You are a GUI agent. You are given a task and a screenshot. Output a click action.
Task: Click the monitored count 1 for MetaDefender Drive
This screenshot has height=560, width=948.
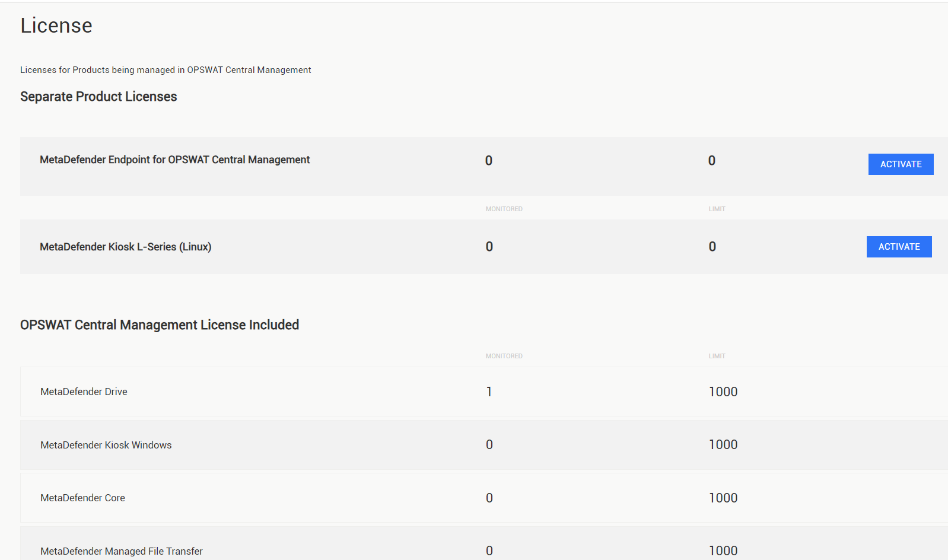pyautogui.click(x=489, y=392)
